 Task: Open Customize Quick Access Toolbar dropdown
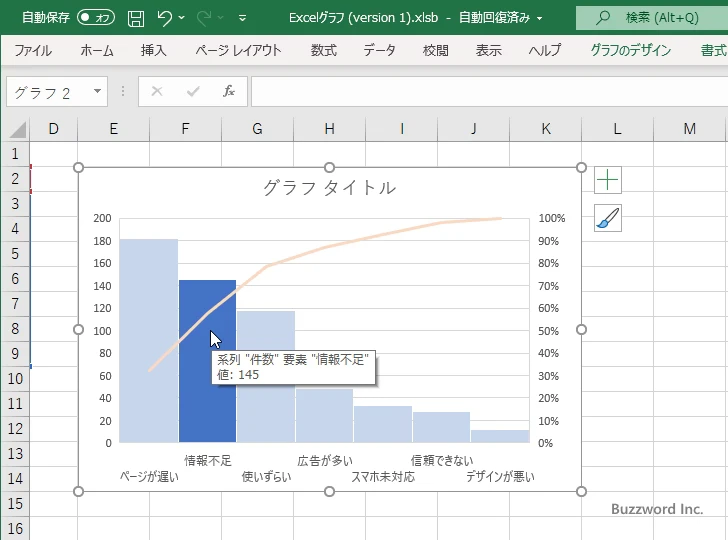(242, 18)
